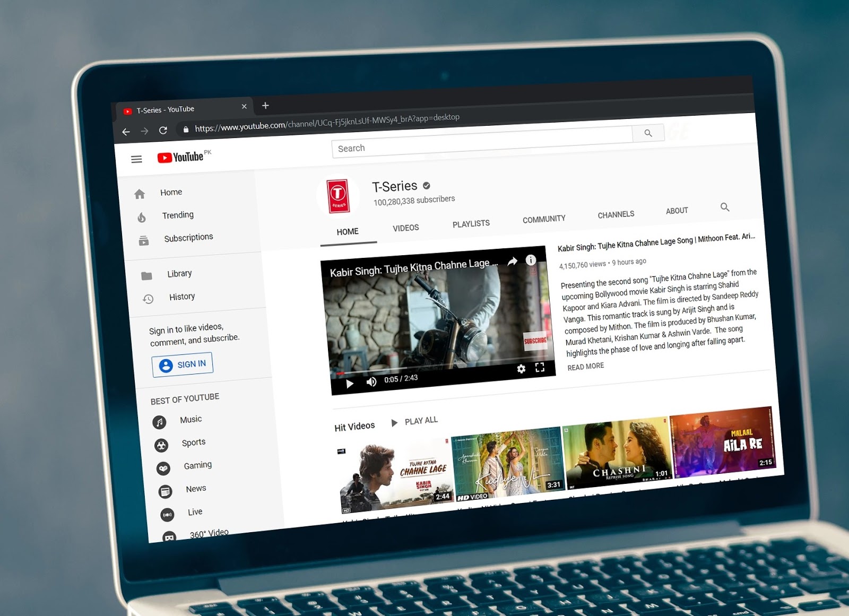Image resolution: width=849 pixels, height=616 pixels.
Task: Switch to the ABOUT tab
Action: pos(677,211)
